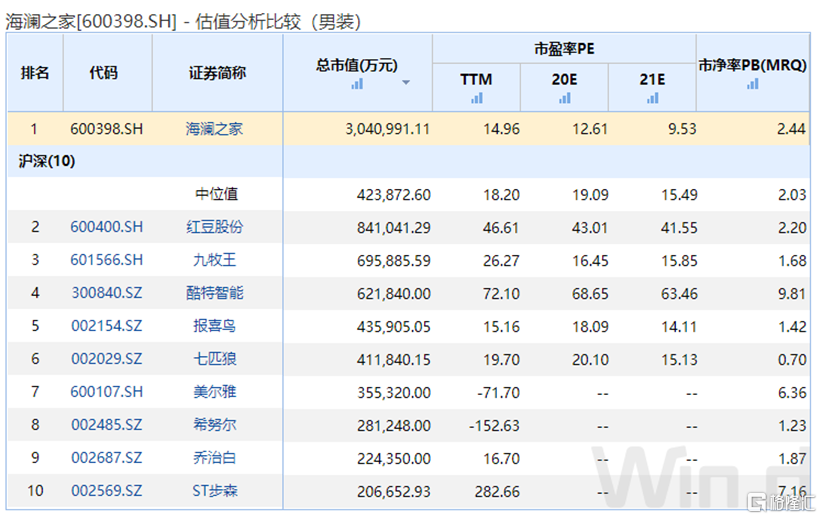The width and height of the screenshot is (822, 519).
Task: Click market value 695,885.59
Action: click(394, 261)
